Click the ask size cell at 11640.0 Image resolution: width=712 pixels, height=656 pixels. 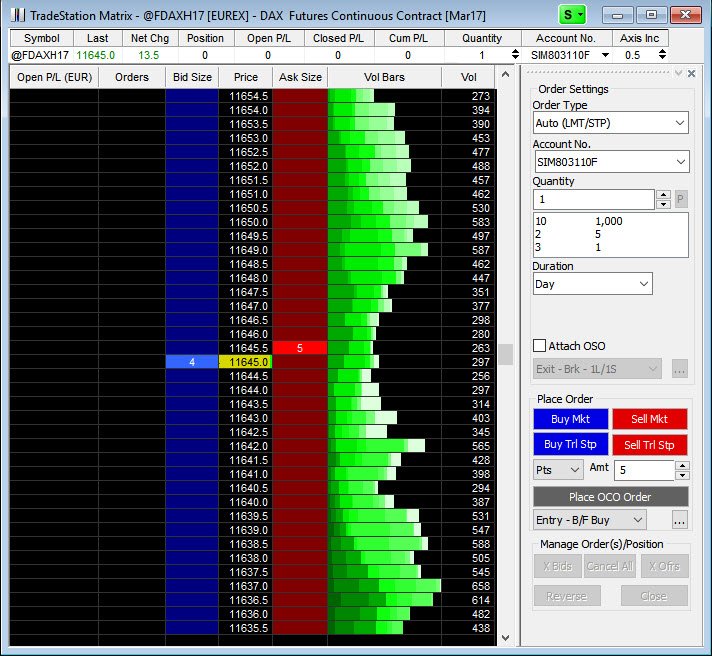[300, 502]
